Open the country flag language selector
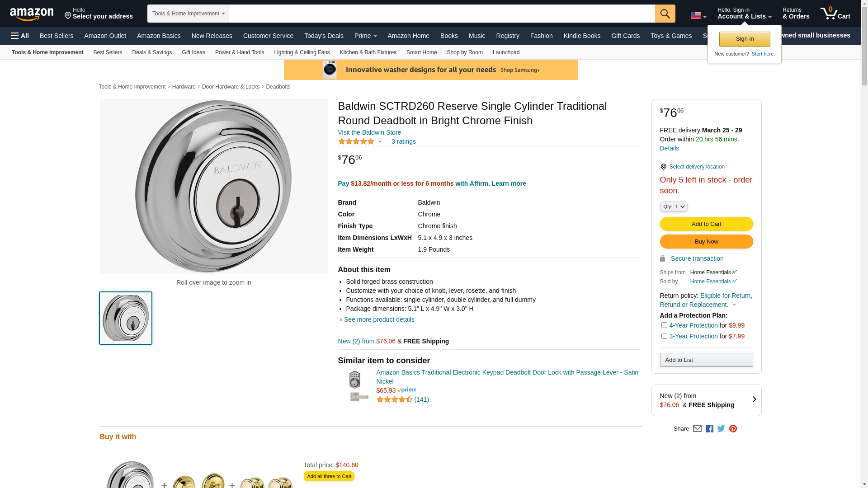This screenshot has height=488, width=868. click(x=698, y=16)
